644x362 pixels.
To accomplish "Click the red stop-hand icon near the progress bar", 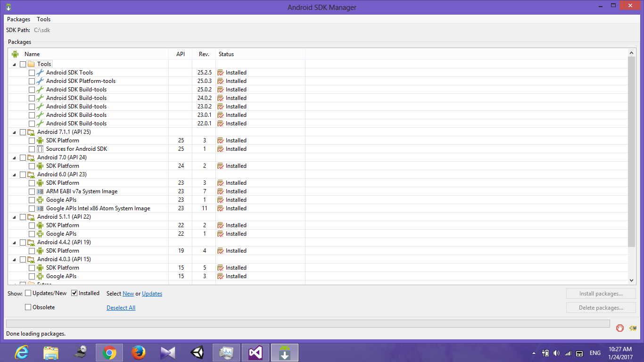I will [x=620, y=328].
